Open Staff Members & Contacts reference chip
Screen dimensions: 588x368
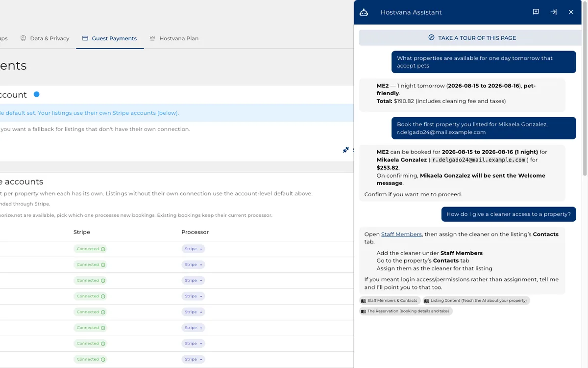tap(390, 301)
